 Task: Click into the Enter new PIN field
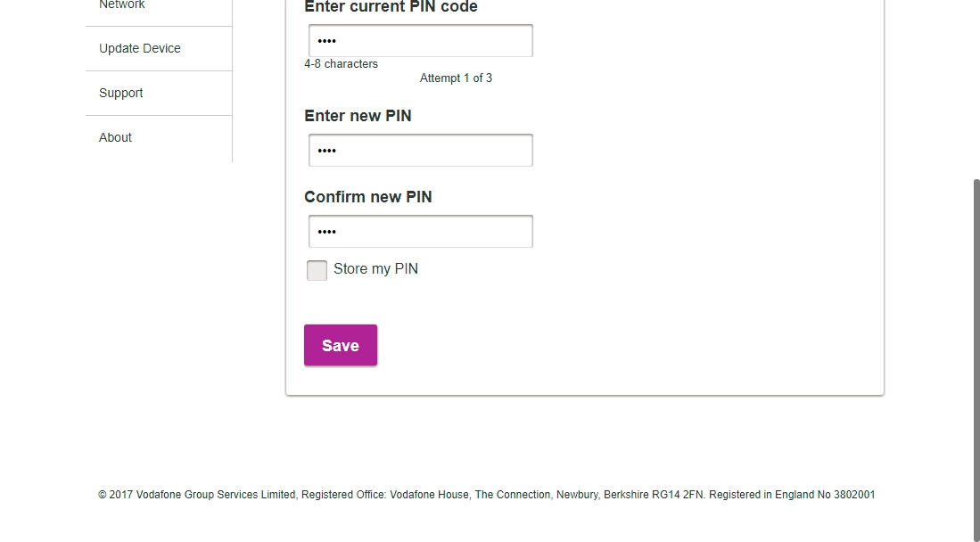pyautogui.click(x=420, y=151)
